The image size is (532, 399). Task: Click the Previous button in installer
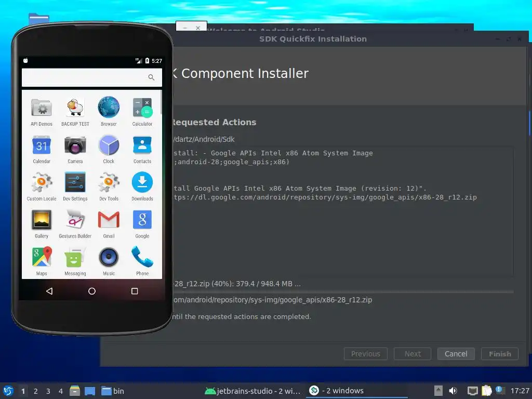tap(365, 354)
